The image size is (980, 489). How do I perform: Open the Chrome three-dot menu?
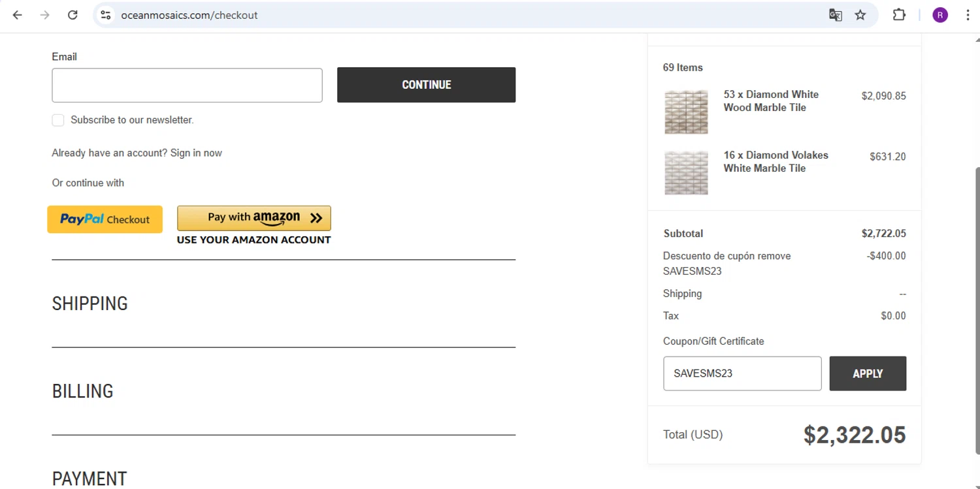pos(968,15)
